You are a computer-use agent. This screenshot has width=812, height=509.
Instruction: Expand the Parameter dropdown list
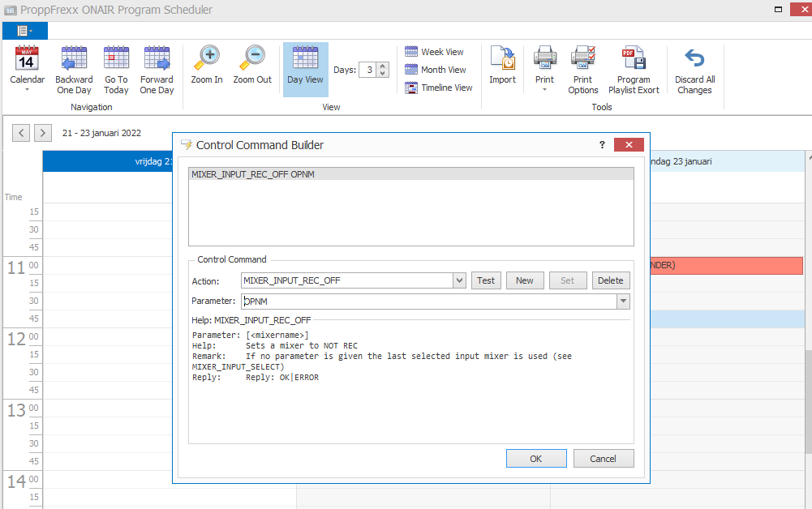(623, 302)
